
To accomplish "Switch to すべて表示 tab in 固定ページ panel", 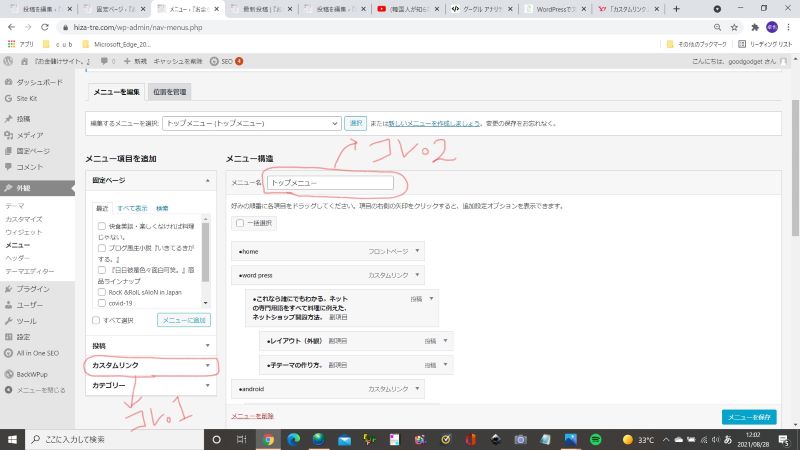I will (132, 208).
